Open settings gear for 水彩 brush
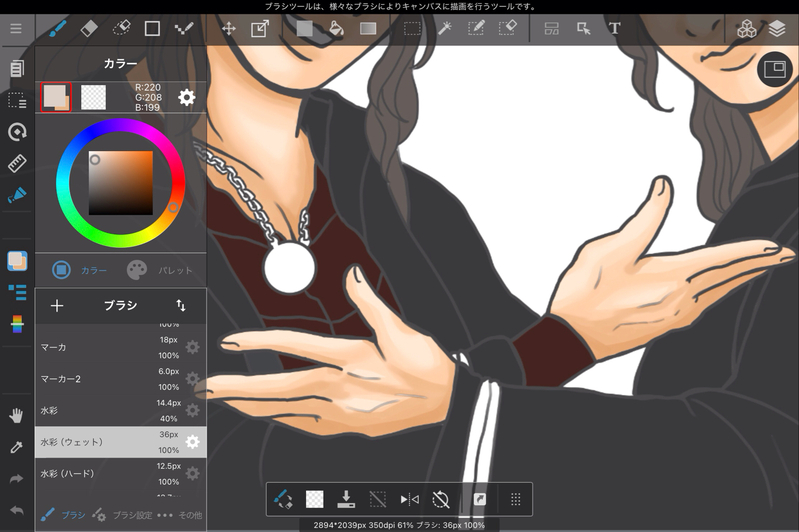Screen dimensions: 799x532 tap(192, 411)
